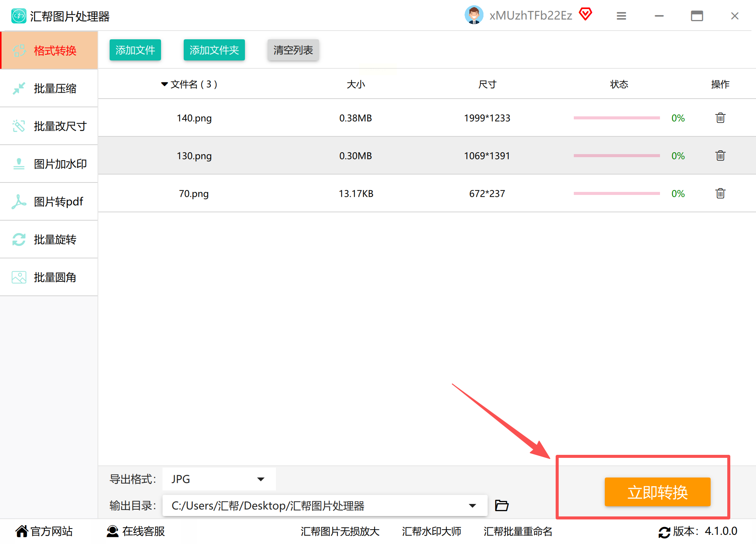Open output folder browse icon

pos(502,505)
